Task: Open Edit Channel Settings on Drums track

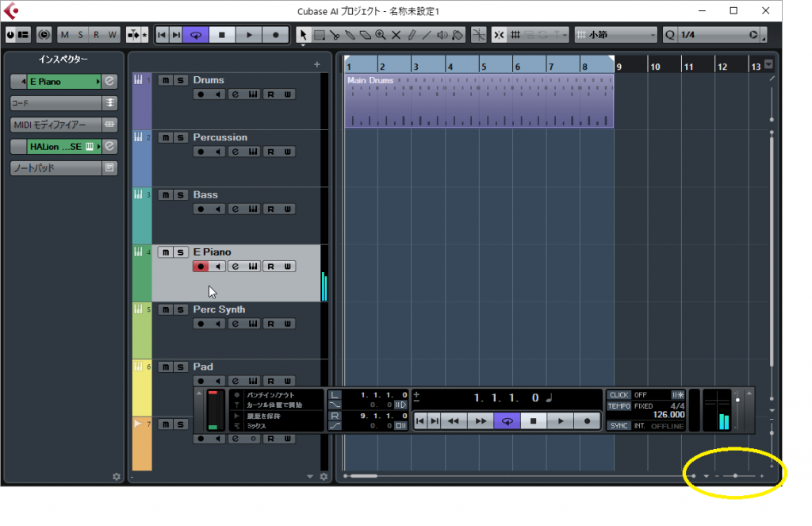Action: click(x=236, y=94)
